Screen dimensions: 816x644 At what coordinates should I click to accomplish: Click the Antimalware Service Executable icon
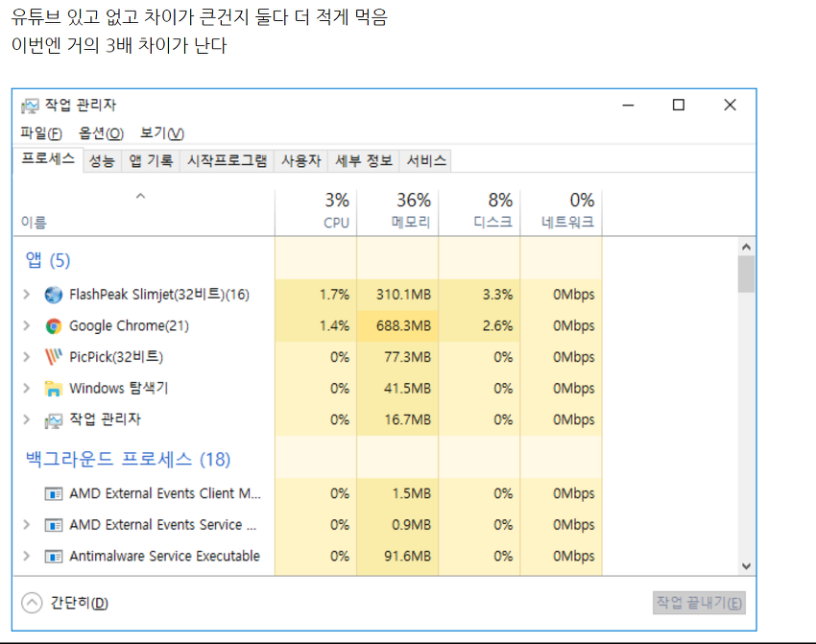point(53,557)
